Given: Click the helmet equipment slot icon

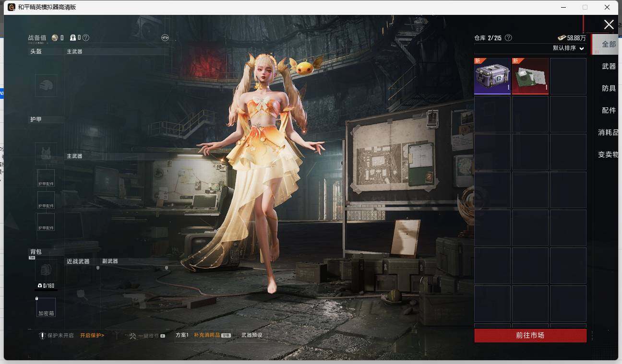Looking at the screenshot, I should 46,85.
